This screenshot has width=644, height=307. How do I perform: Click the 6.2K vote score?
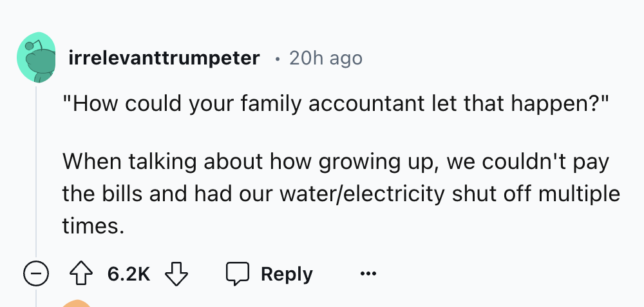tap(129, 274)
